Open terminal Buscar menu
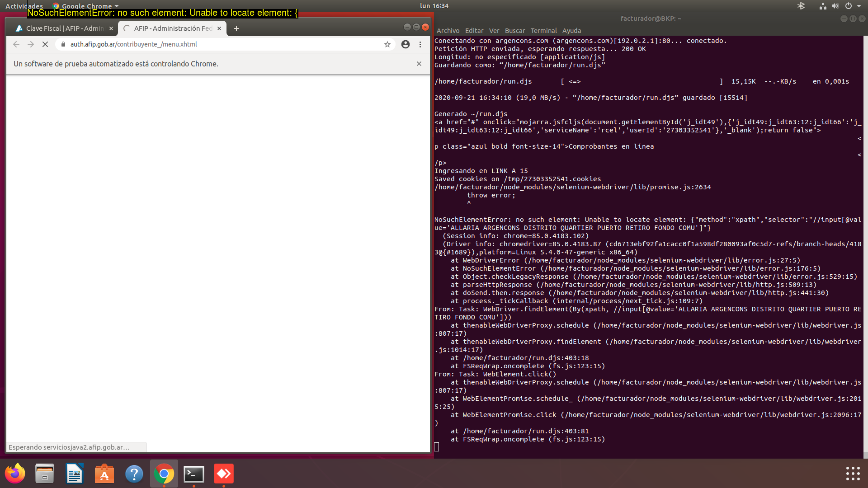 [515, 31]
